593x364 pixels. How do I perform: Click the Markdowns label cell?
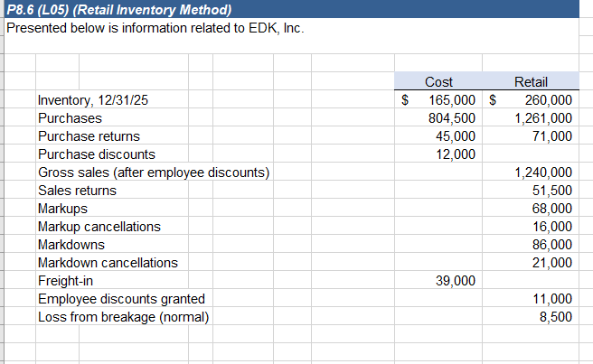click(71, 245)
